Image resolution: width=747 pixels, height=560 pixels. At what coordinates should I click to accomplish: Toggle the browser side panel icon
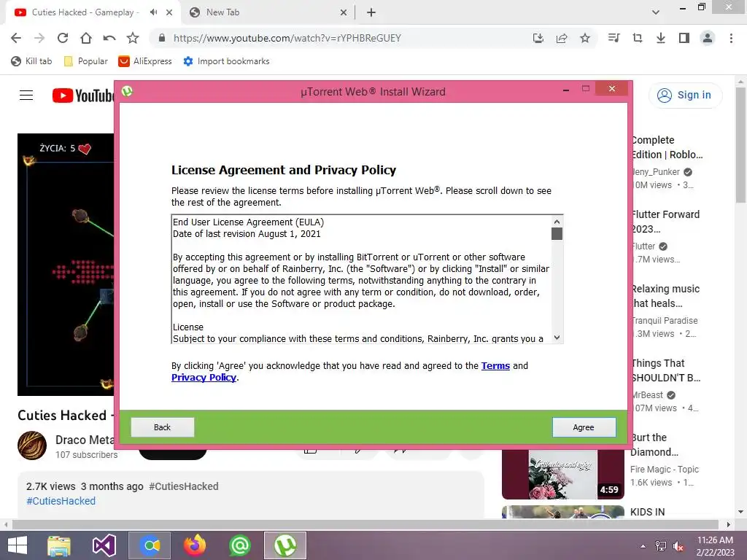684,38
